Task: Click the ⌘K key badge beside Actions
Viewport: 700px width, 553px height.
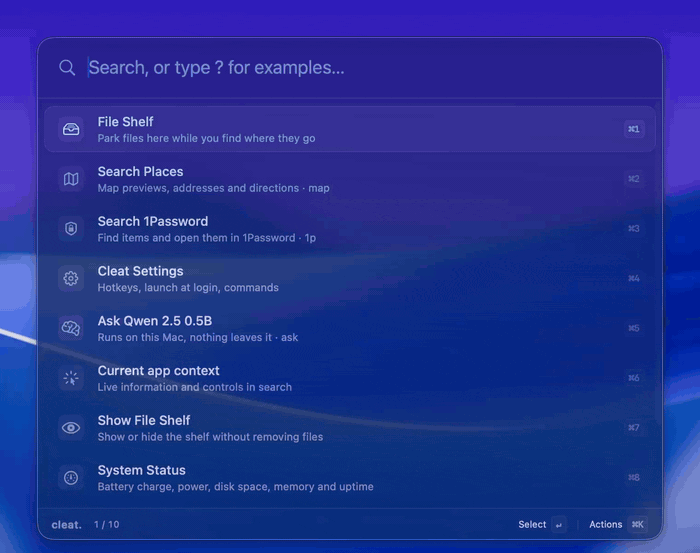Action: 638,525
